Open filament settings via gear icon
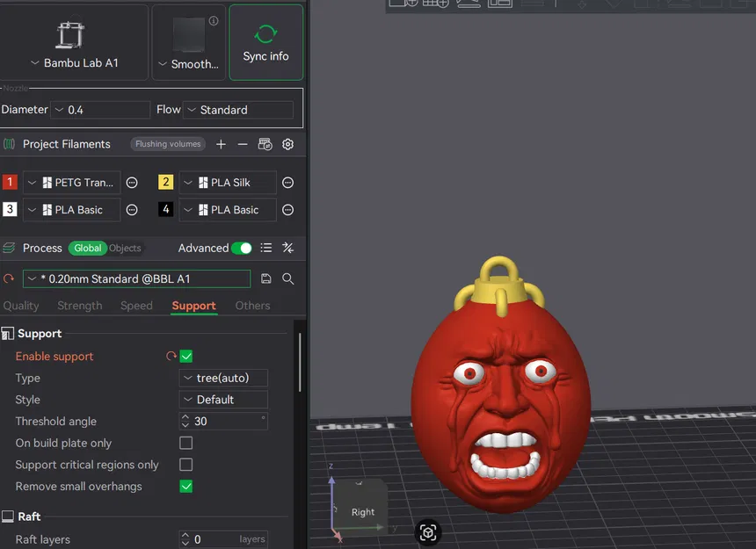Image resolution: width=756 pixels, height=549 pixels. pos(287,143)
